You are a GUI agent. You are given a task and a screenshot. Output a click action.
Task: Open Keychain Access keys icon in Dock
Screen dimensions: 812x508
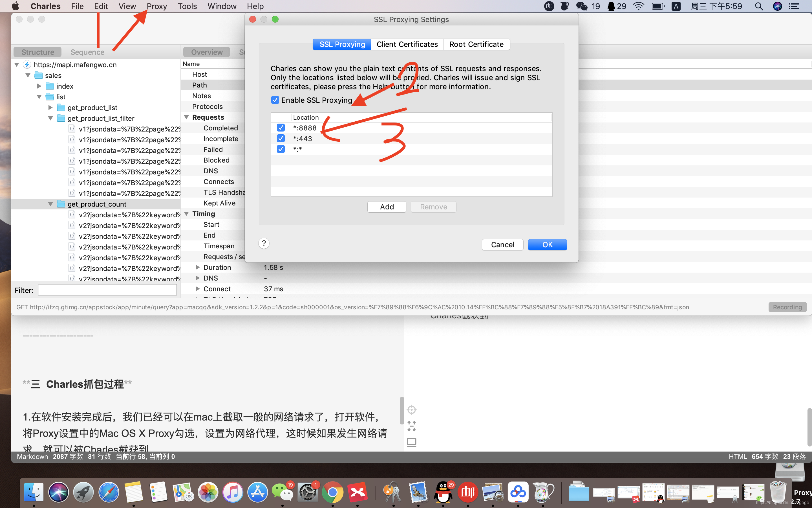(x=392, y=492)
